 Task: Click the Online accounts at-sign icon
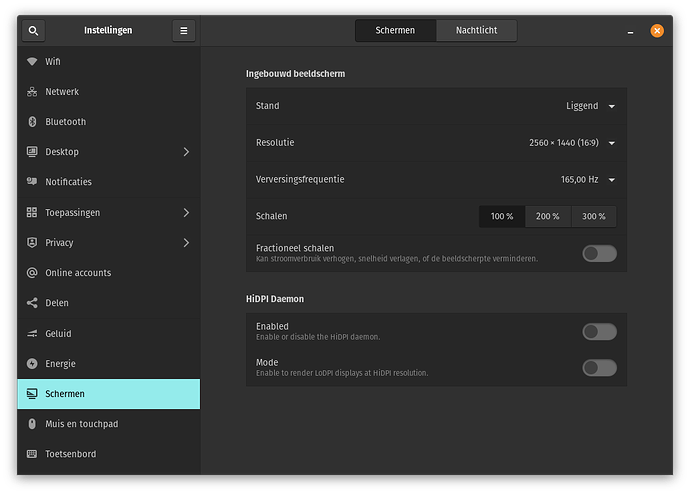pyautogui.click(x=32, y=273)
